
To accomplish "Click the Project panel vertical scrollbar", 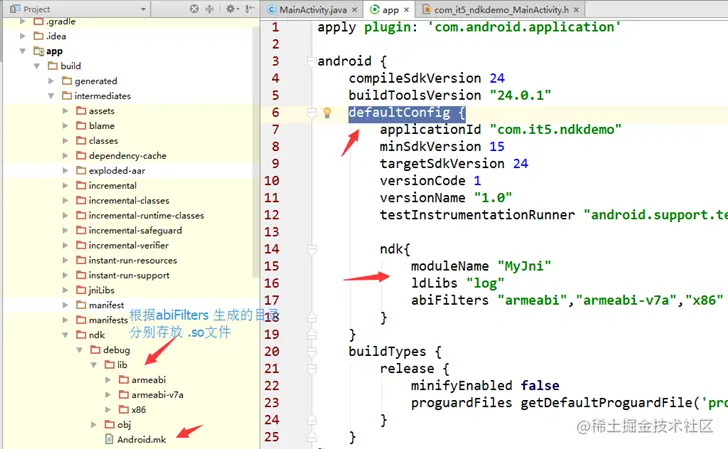I will (x=256, y=152).
